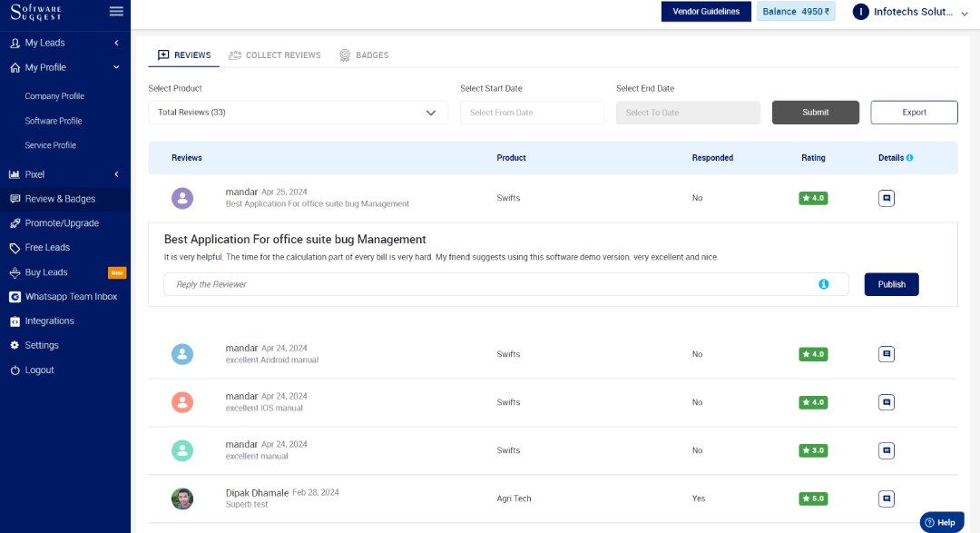This screenshot has width=980, height=533.
Task: Switch to the Badges tab
Action: point(364,55)
